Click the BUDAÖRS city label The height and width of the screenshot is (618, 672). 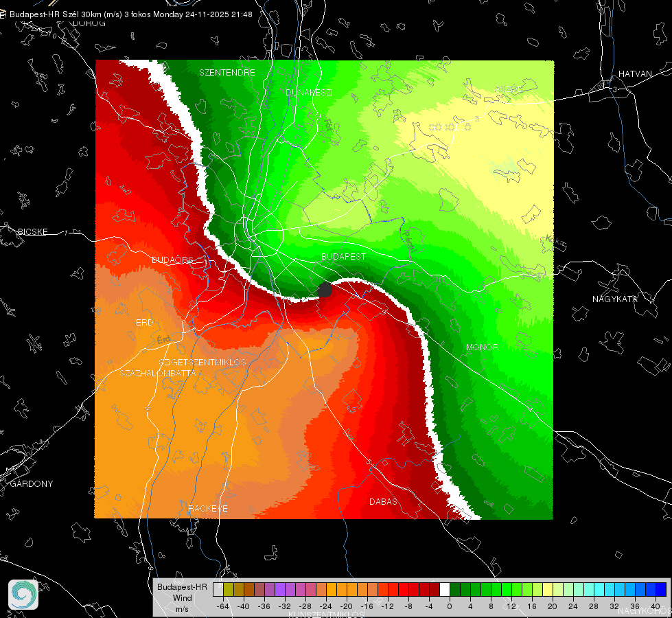click(x=172, y=260)
